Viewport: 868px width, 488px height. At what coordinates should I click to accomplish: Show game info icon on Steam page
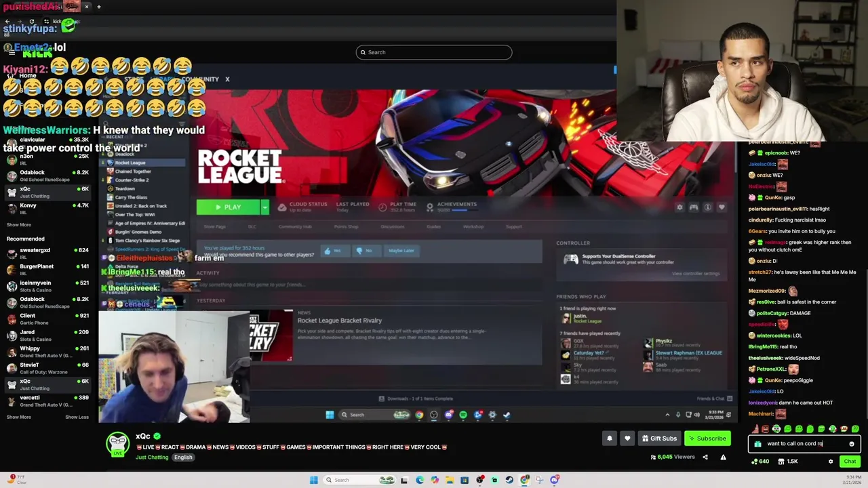tap(708, 207)
